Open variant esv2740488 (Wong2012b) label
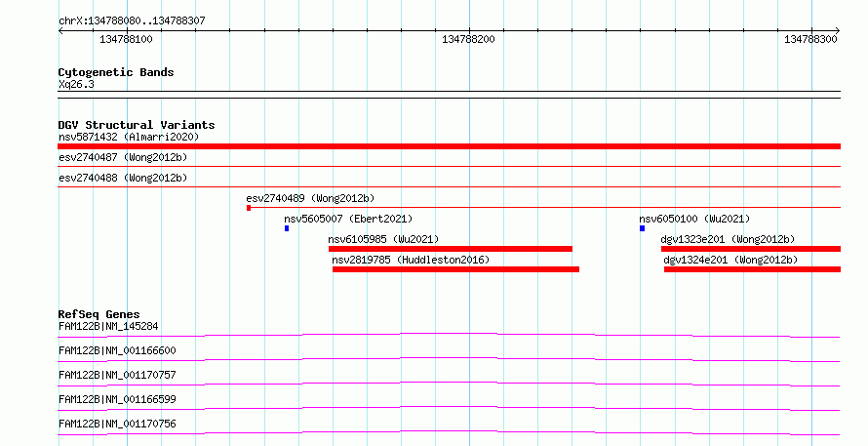 click(123, 178)
